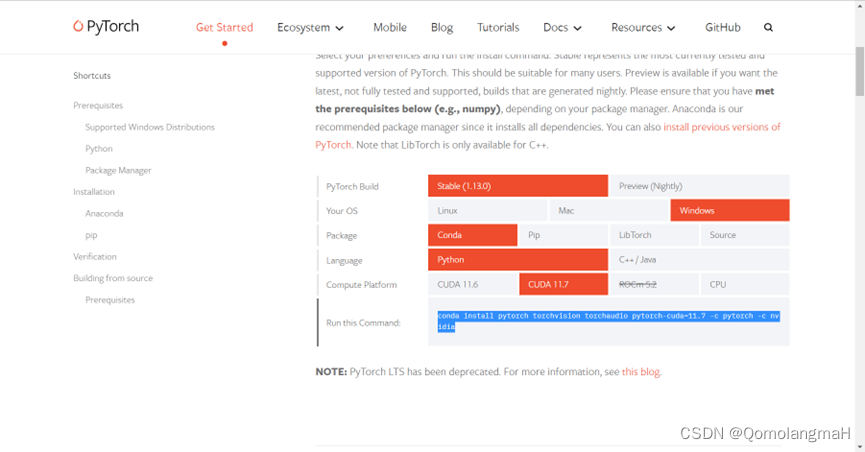Open the Blog page
Image resolution: width=865 pixels, height=452 pixels.
pos(442,28)
